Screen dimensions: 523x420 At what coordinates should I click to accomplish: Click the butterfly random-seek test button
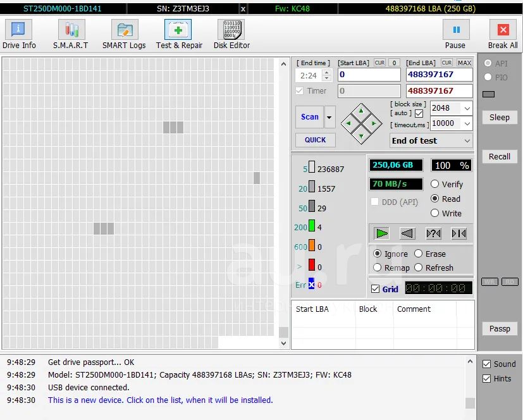[x=433, y=233]
